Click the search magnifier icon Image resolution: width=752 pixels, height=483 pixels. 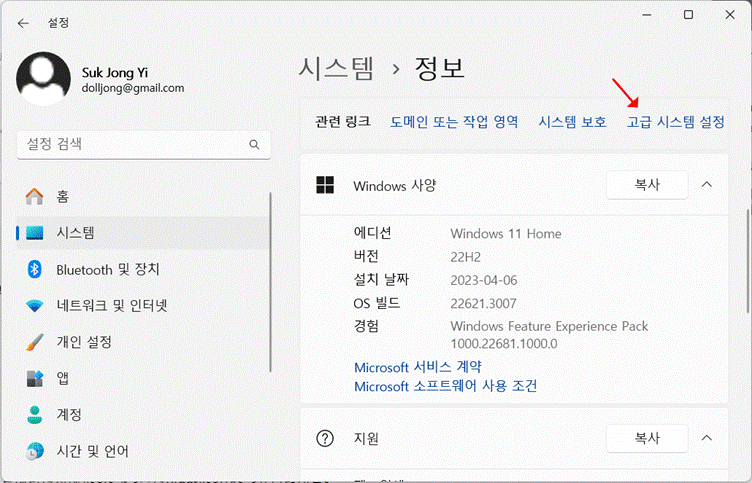click(254, 144)
